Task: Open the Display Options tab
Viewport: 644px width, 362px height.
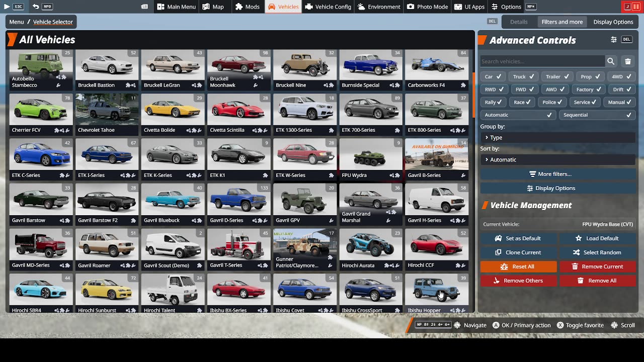Action: 613,22
